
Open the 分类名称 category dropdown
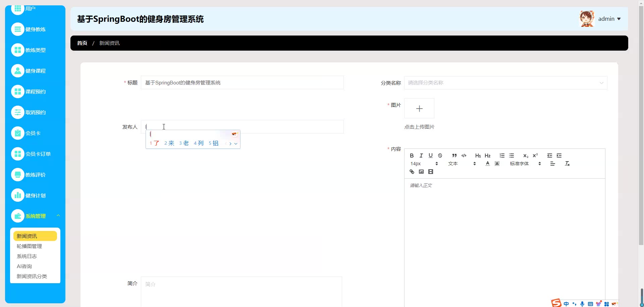coord(505,83)
